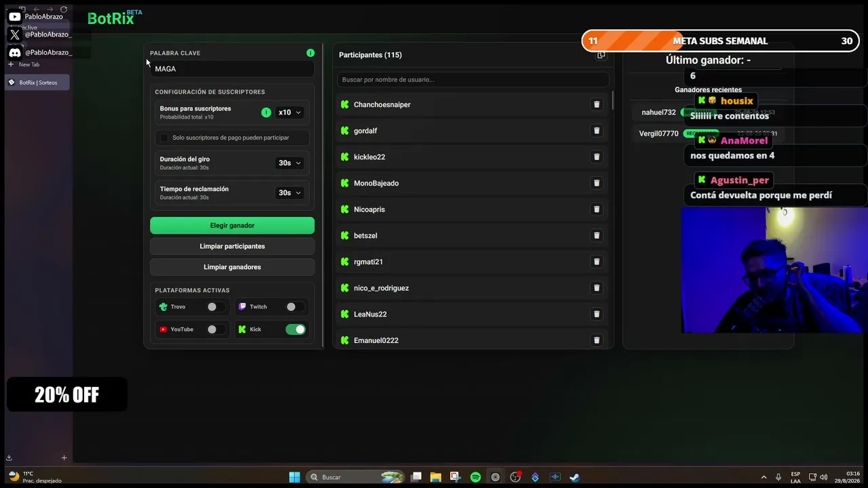Viewport: 868px width, 488px height.
Task: Check 'Solo suscriptores de pago pueden participar'
Action: tap(164, 138)
